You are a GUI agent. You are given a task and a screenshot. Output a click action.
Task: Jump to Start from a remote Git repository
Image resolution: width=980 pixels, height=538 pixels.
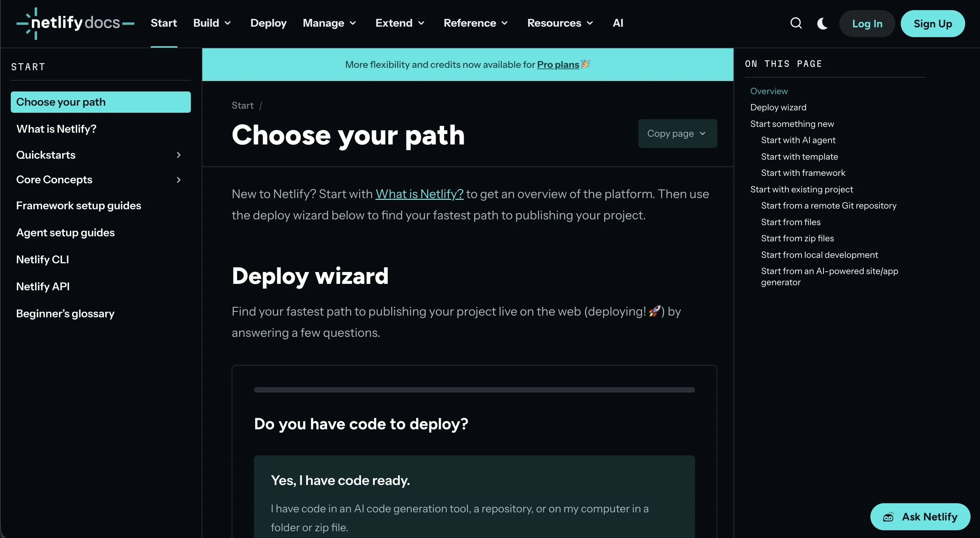[829, 206]
